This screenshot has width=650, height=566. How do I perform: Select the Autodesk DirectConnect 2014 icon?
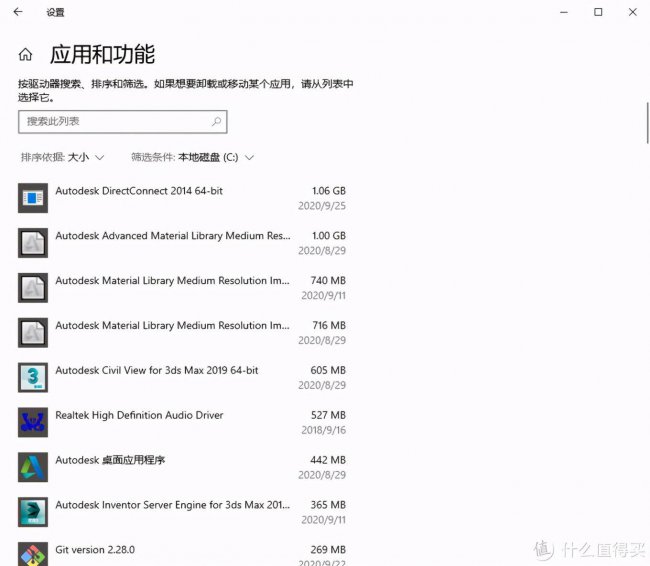point(33,198)
